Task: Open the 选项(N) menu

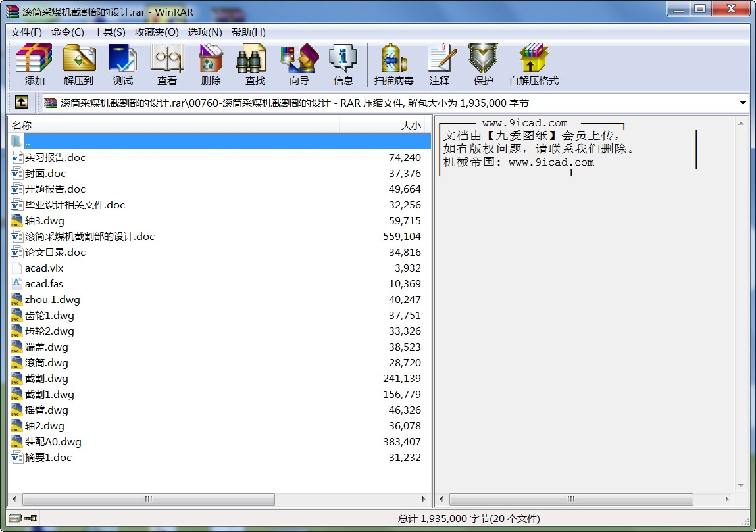Action: pyautogui.click(x=205, y=32)
